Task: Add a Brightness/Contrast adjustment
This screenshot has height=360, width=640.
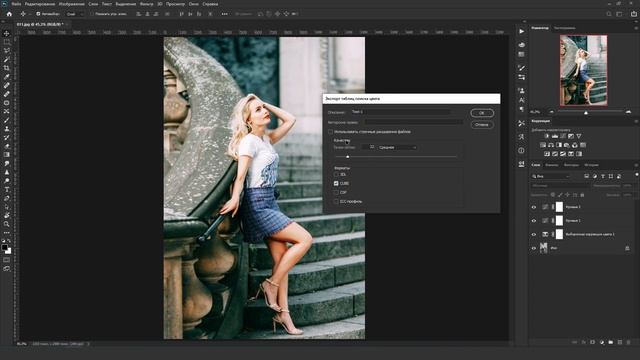Action: (x=547, y=136)
